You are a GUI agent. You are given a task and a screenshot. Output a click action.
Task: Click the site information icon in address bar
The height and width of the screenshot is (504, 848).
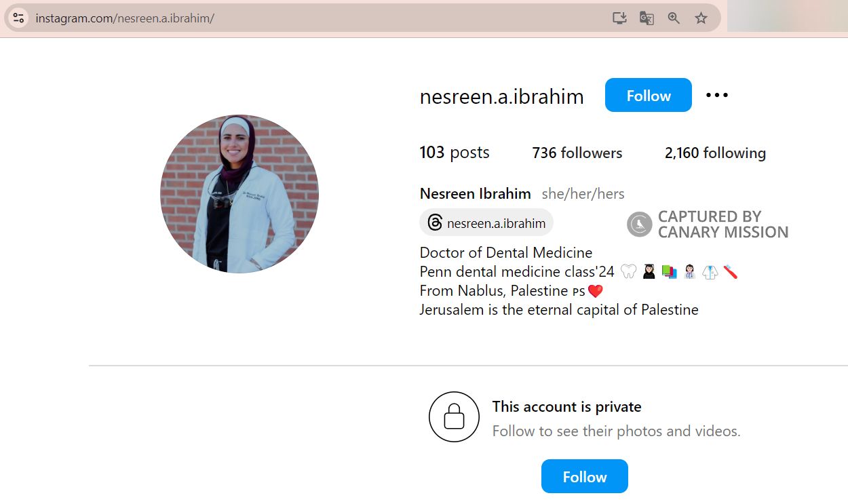tap(19, 18)
